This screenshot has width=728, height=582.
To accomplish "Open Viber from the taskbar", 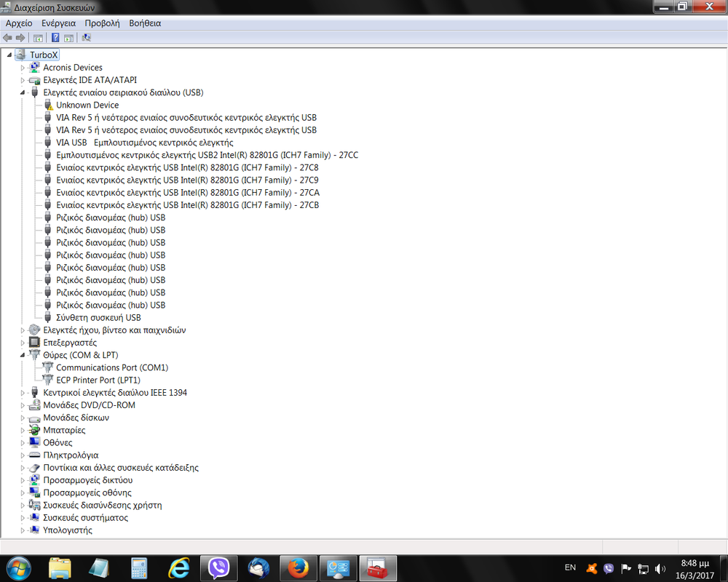I will click(x=219, y=567).
